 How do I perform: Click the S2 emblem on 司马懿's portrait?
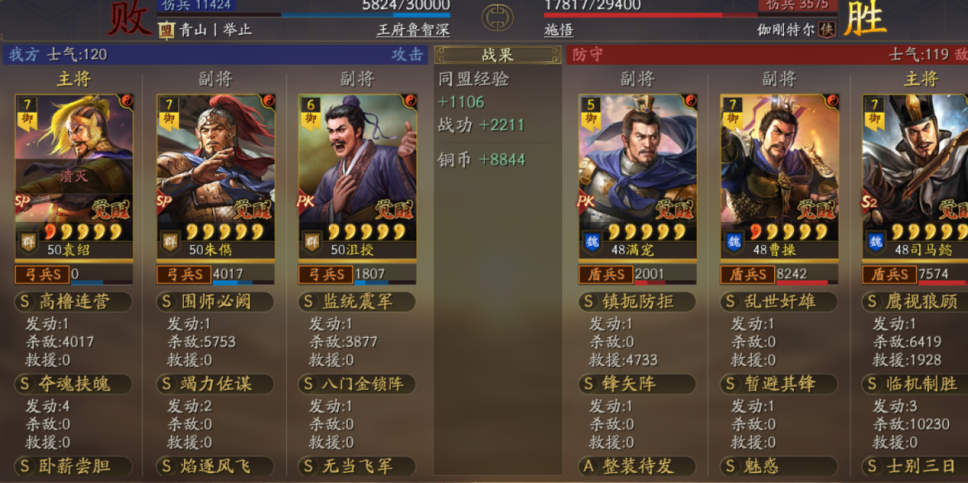click(870, 202)
